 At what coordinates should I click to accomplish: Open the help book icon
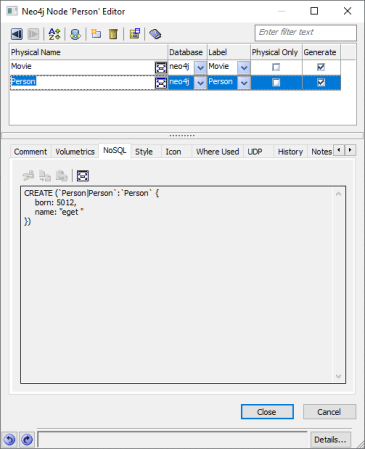tap(155, 34)
